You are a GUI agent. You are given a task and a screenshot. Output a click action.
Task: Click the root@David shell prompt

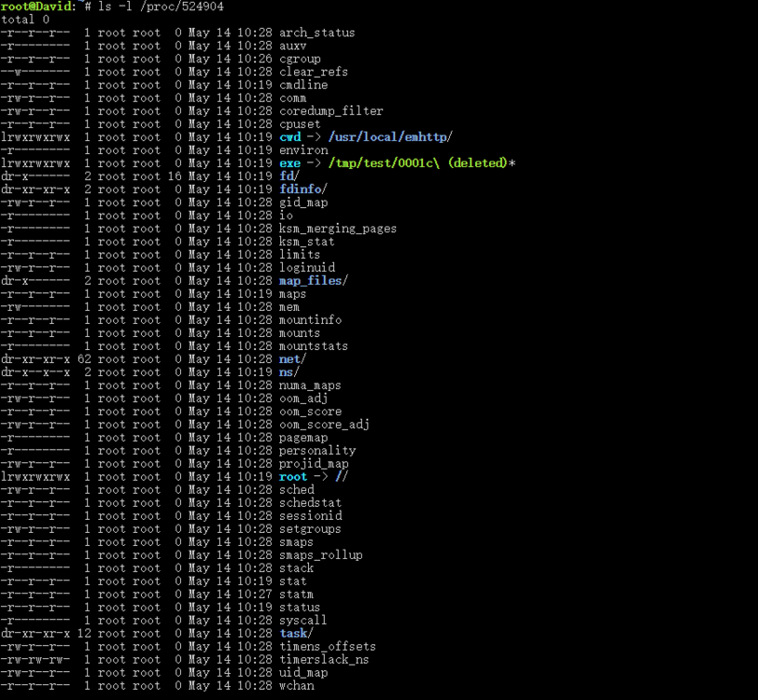(x=38, y=7)
